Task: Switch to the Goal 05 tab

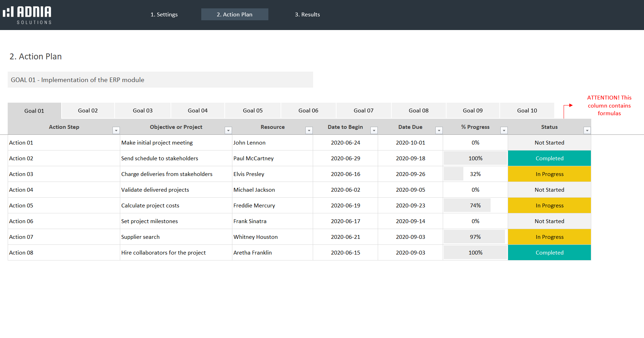Action: [253, 111]
